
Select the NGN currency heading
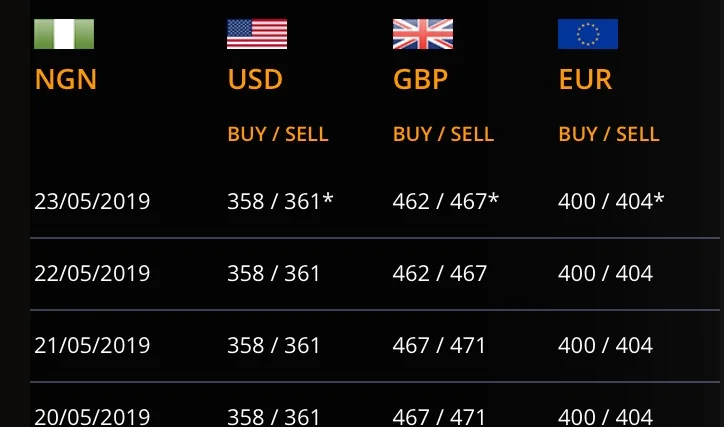tap(66, 80)
